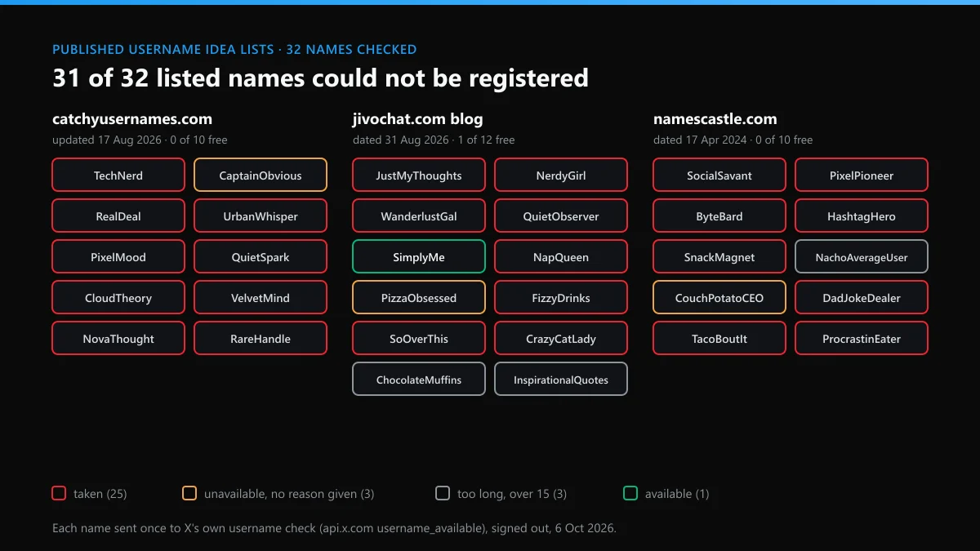Select the CaptainObvious name chip
Viewport: 980px width, 551px height.
pyautogui.click(x=261, y=176)
